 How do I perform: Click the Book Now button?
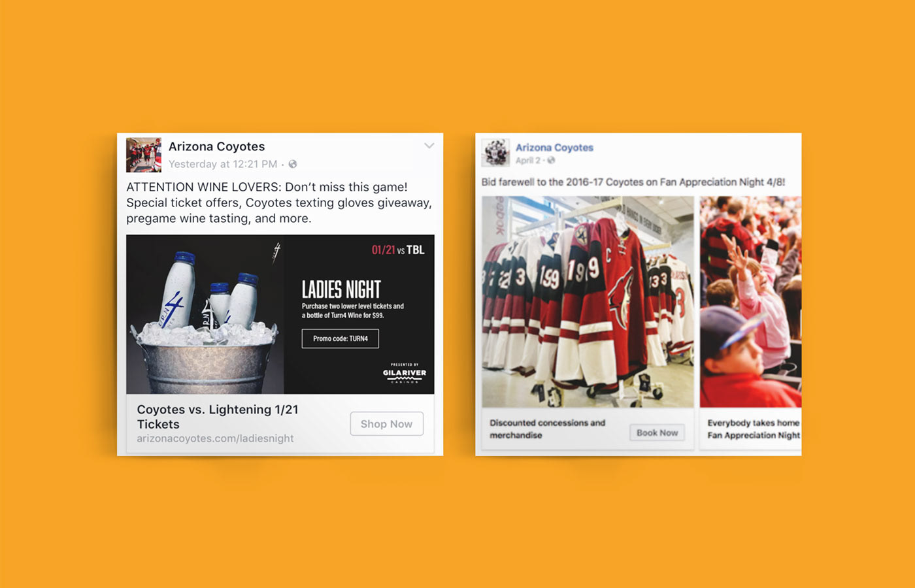point(657,433)
